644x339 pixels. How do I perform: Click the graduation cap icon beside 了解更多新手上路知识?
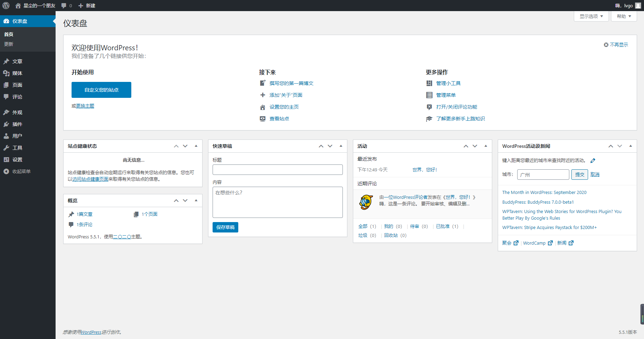pyautogui.click(x=429, y=119)
